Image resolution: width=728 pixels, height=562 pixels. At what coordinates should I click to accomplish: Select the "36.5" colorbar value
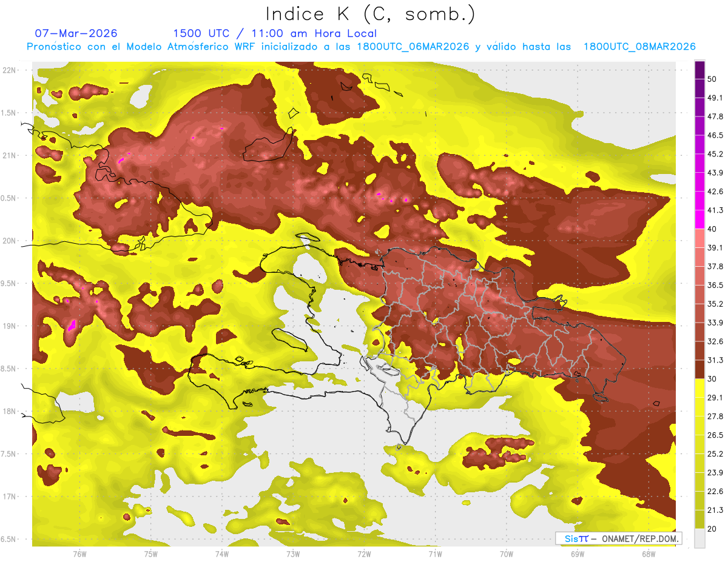click(715, 285)
